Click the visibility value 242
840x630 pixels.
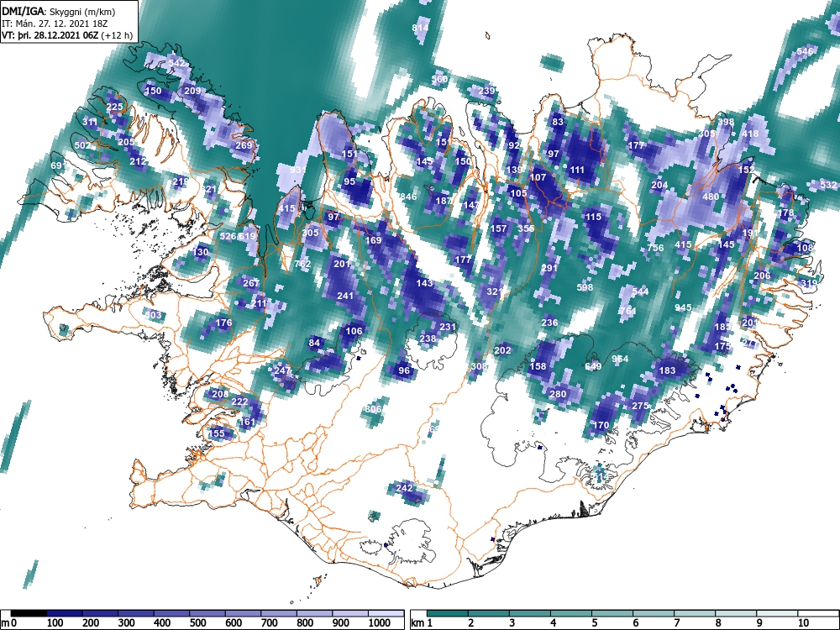tap(404, 487)
